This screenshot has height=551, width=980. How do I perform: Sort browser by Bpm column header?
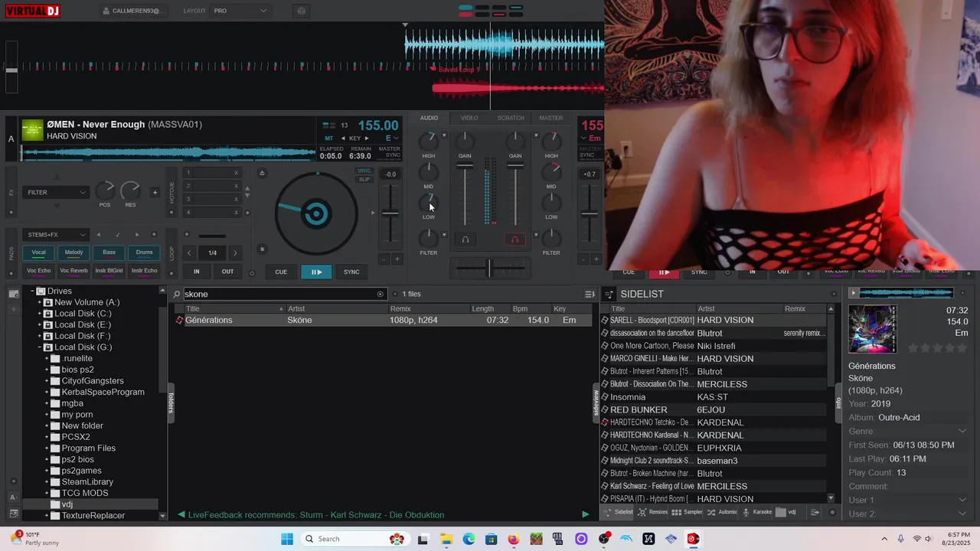point(521,308)
